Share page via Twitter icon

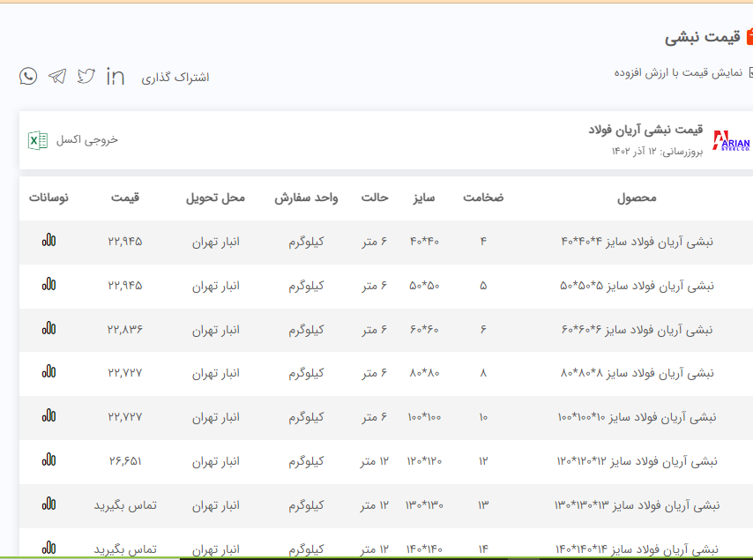86,76
